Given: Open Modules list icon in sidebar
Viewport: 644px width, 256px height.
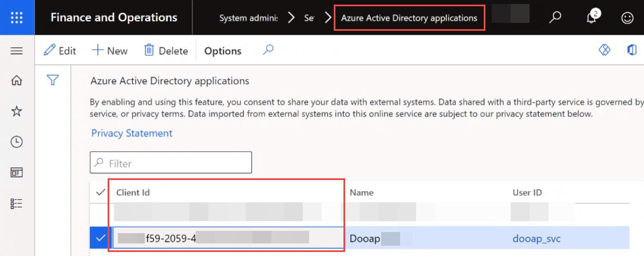Looking at the screenshot, I should [17, 203].
